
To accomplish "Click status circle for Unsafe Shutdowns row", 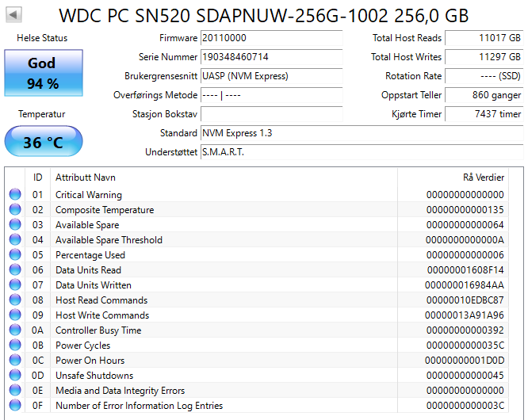I will [x=15, y=375].
